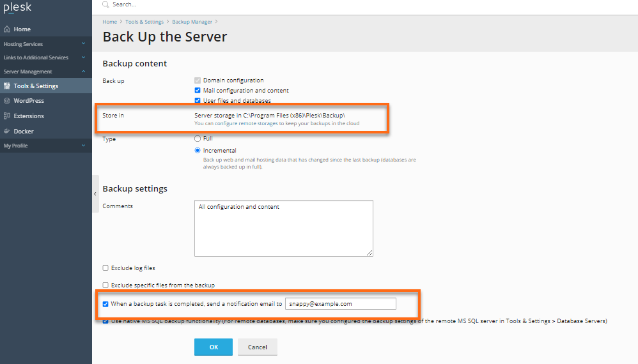Click the Cancel button
The height and width of the screenshot is (364, 638).
coord(258,347)
